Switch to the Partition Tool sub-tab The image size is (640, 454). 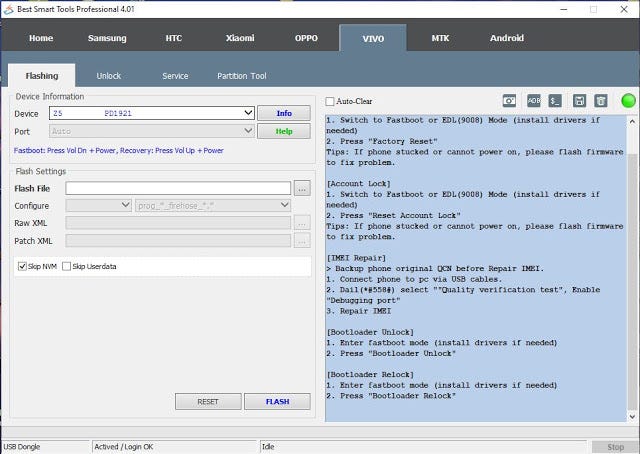click(242, 76)
